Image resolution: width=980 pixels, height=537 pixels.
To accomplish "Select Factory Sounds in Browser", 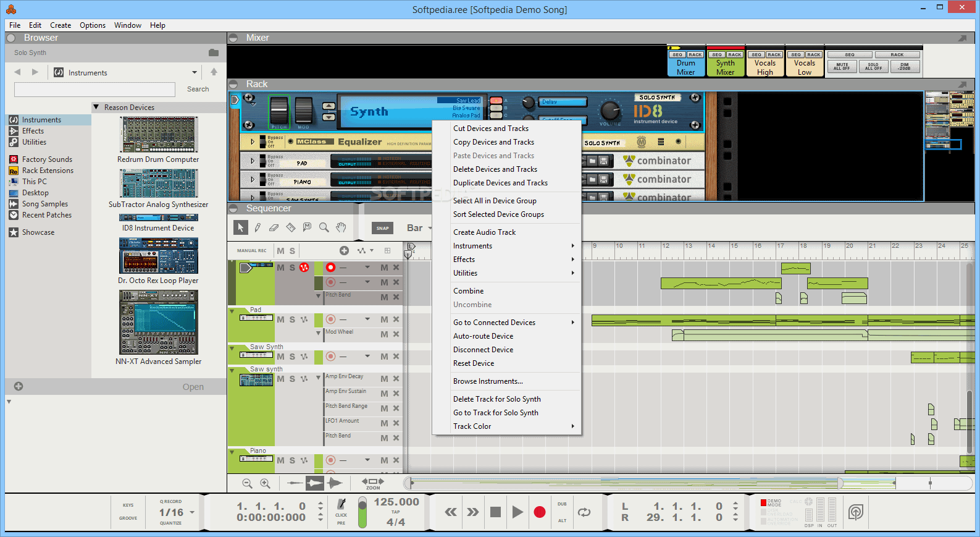I will coord(48,159).
